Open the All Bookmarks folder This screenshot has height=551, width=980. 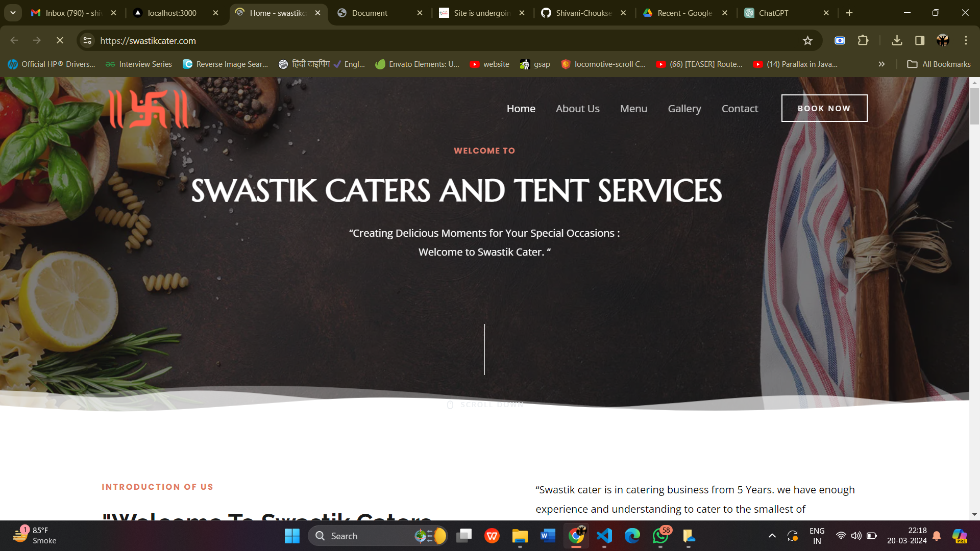pyautogui.click(x=939, y=64)
